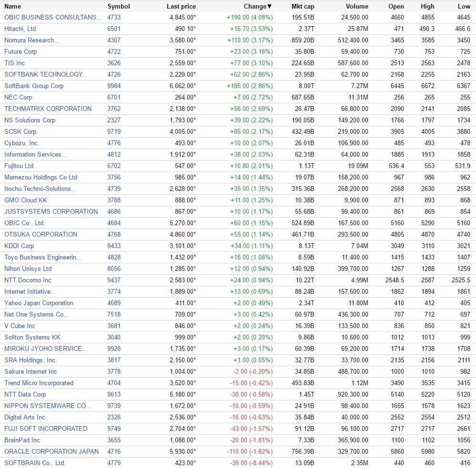Open NTT Data Corp stock link
Screen dimensions: 476x468
25,394
